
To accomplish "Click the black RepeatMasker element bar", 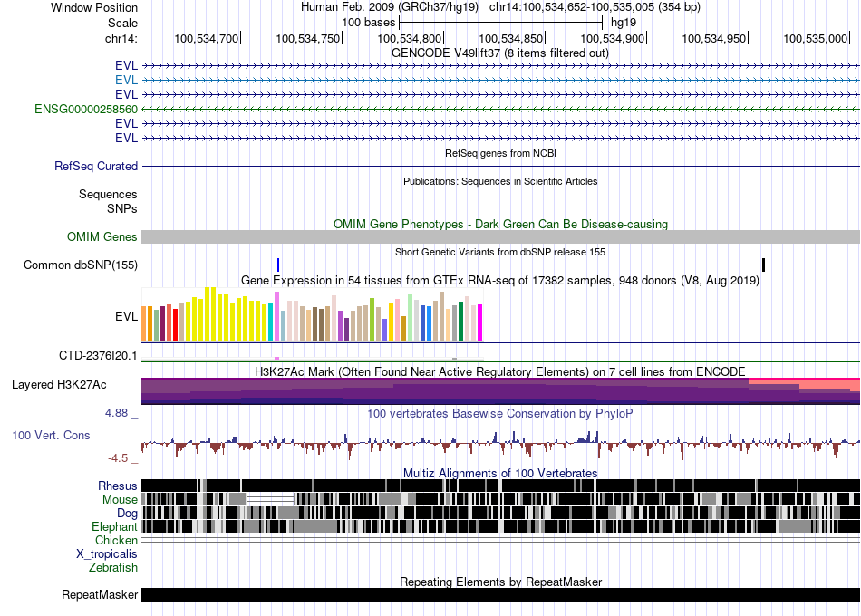I will [x=500, y=595].
